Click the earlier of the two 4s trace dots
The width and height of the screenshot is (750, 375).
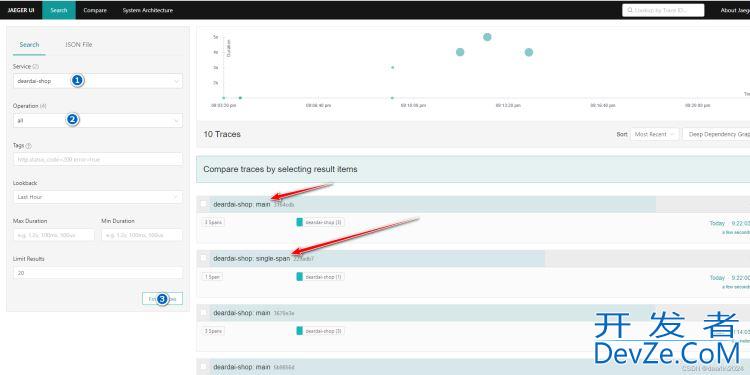point(460,52)
